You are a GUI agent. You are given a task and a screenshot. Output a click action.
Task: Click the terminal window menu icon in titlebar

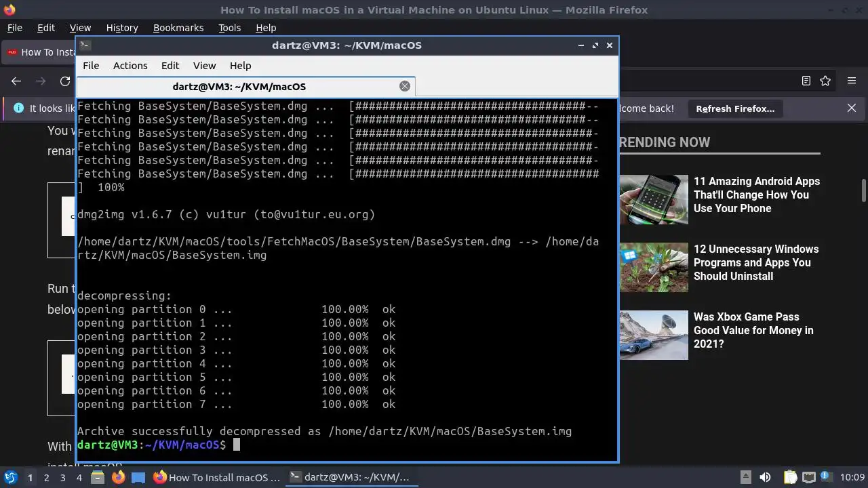click(85, 45)
